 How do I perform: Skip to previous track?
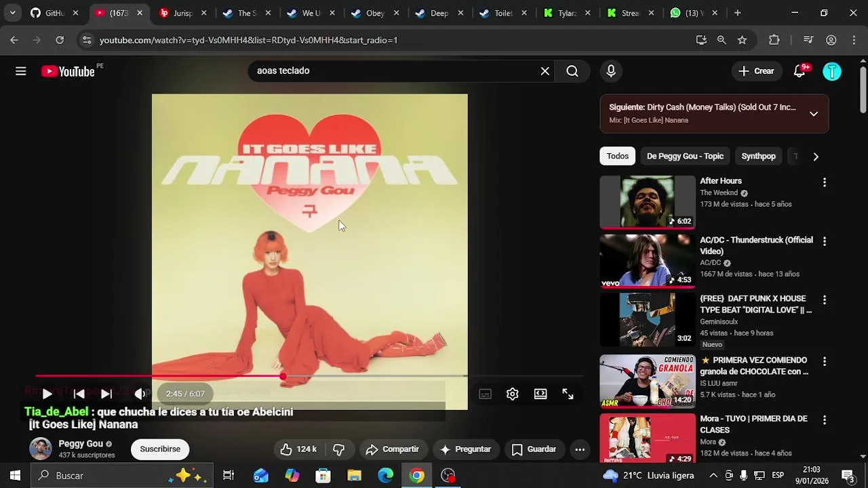(79, 394)
